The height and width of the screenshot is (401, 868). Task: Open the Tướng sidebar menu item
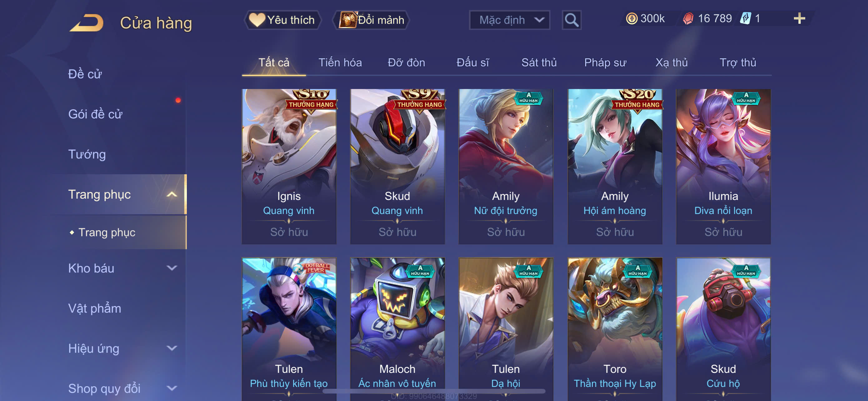pyautogui.click(x=87, y=155)
